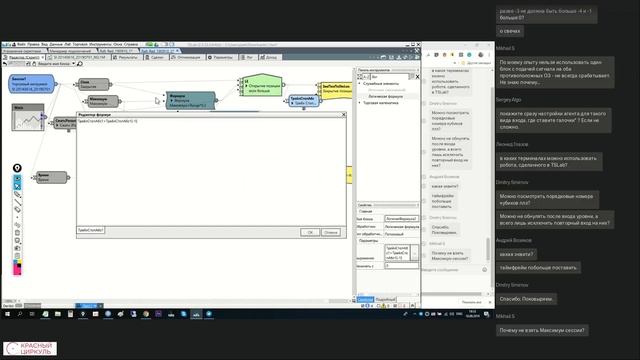640x360 pixels.
Task: Open the Менеджер подключений tab
Action: (71, 51)
